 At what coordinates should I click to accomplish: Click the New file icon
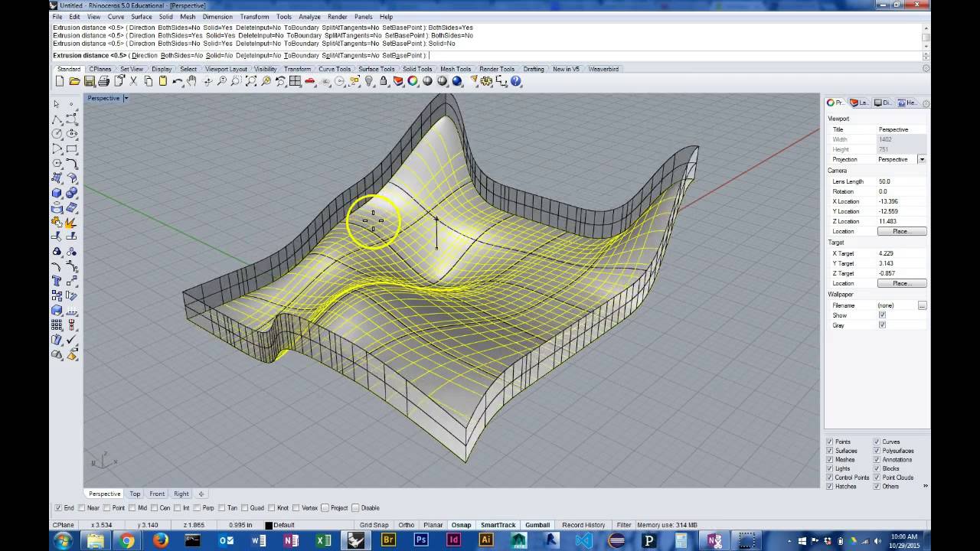[60, 81]
